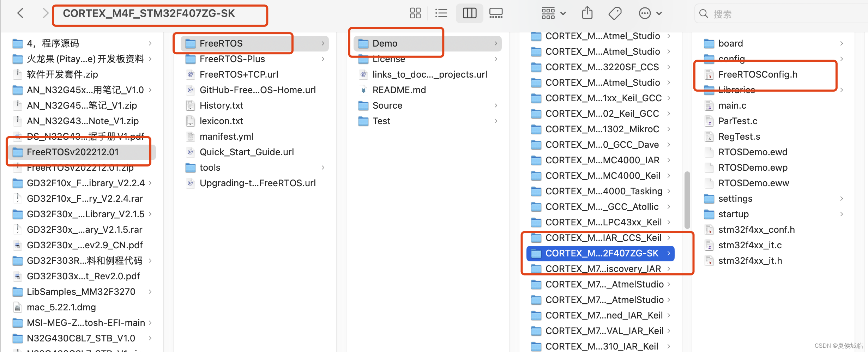Select the FreeRTOSv202212.01 folder
Screen dimensions: 868x352
82,152
